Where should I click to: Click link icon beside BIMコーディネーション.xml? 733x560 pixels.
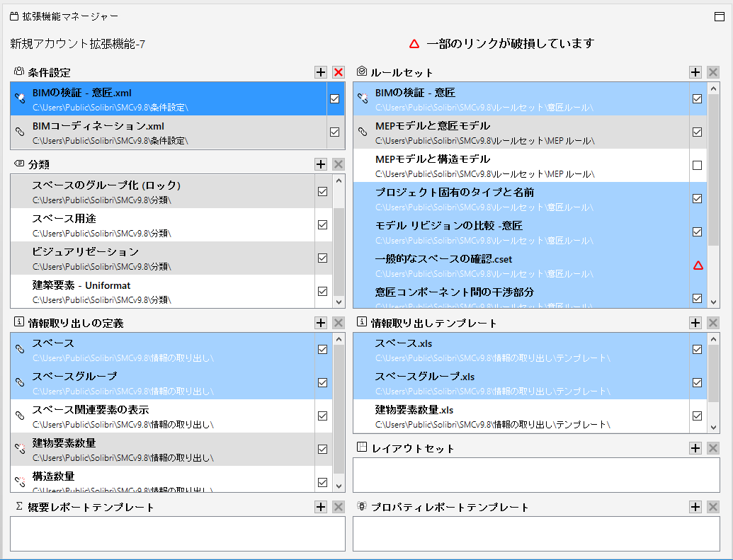(x=20, y=132)
